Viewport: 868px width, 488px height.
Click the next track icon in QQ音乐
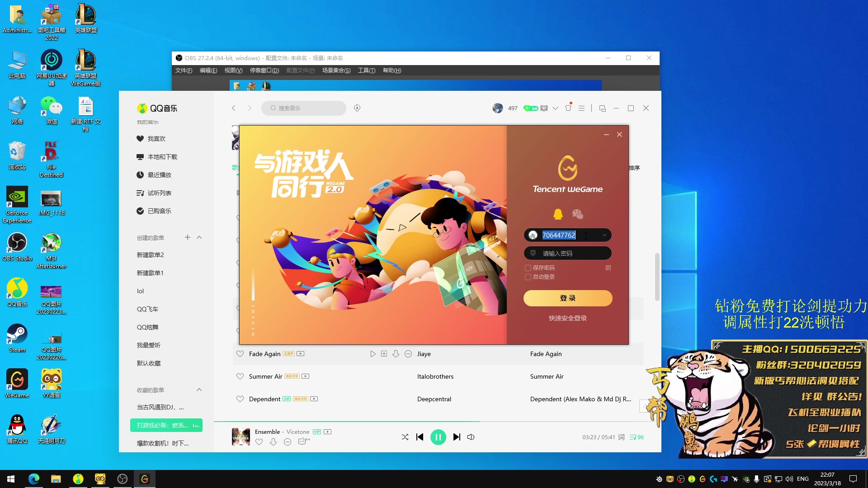[457, 437]
